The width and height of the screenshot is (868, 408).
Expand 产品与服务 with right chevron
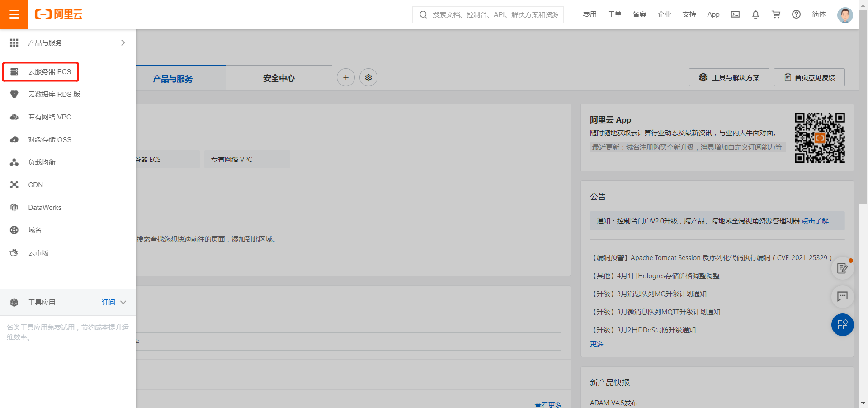pyautogui.click(x=123, y=43)
